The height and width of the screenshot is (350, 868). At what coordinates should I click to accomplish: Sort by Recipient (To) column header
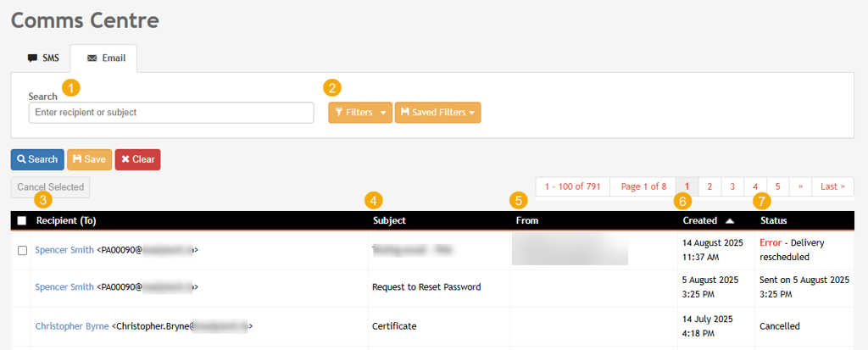tap(66, 220)
